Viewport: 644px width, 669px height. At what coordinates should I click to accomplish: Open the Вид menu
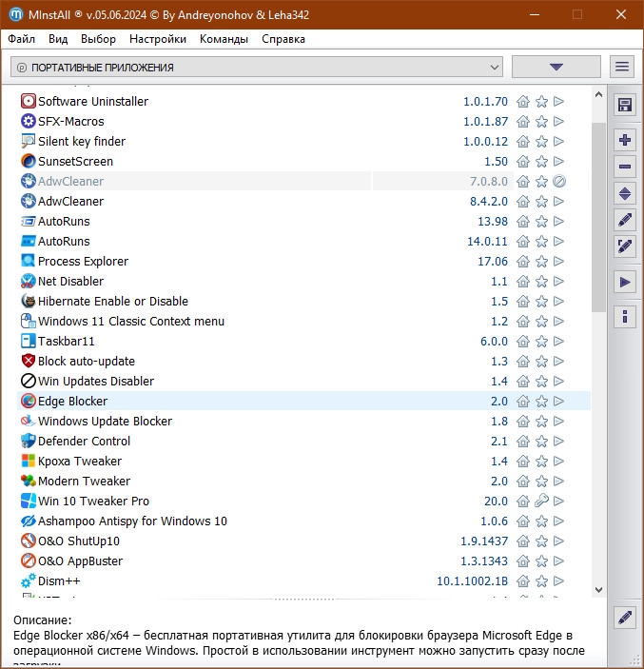point(58,39)
